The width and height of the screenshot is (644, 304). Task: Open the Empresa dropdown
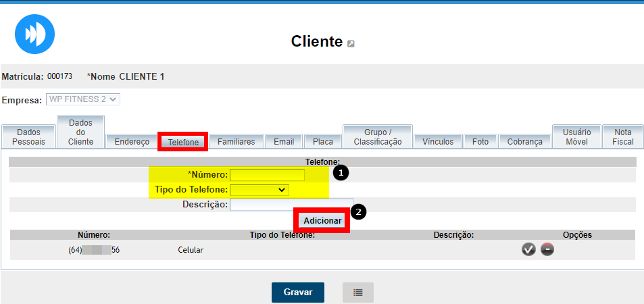click(x=83, y=99)
